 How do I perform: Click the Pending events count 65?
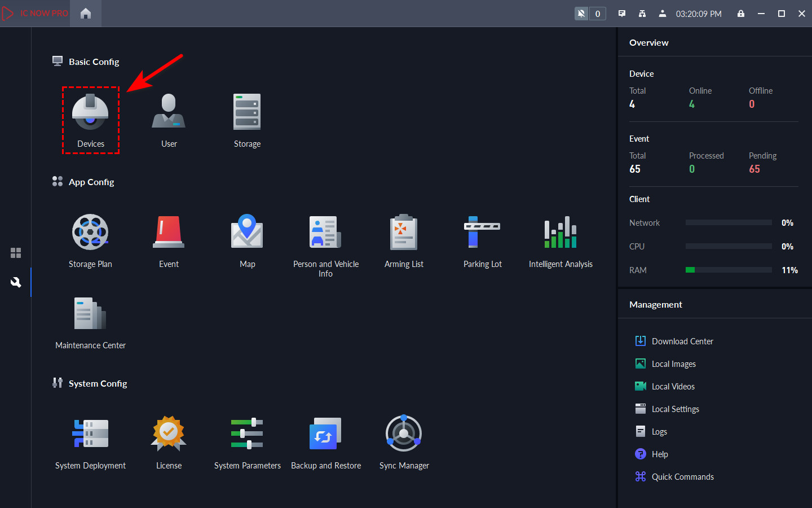pos(754,169)
